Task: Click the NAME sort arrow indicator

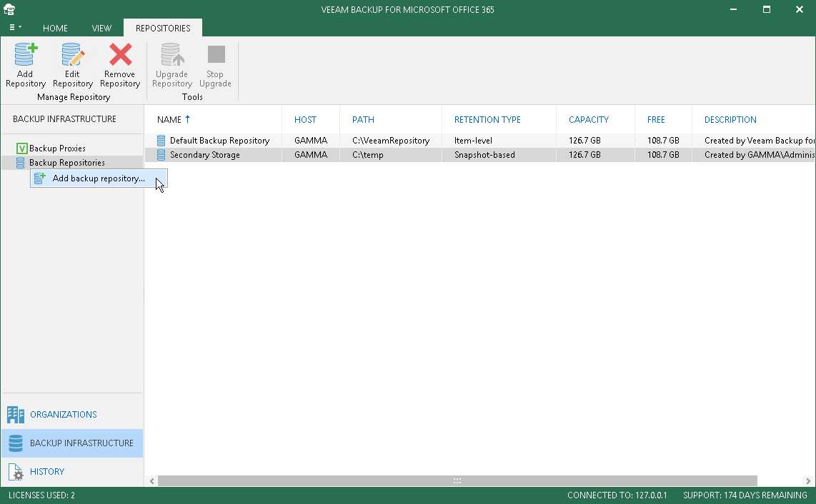Action: pyautogui.click(x=187, y=119)
